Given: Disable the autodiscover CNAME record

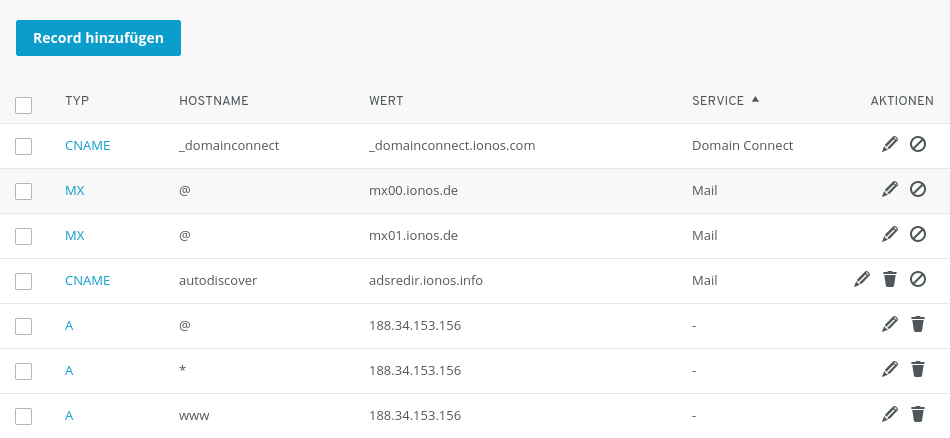Looking at the screenshot, I should 918,279.
